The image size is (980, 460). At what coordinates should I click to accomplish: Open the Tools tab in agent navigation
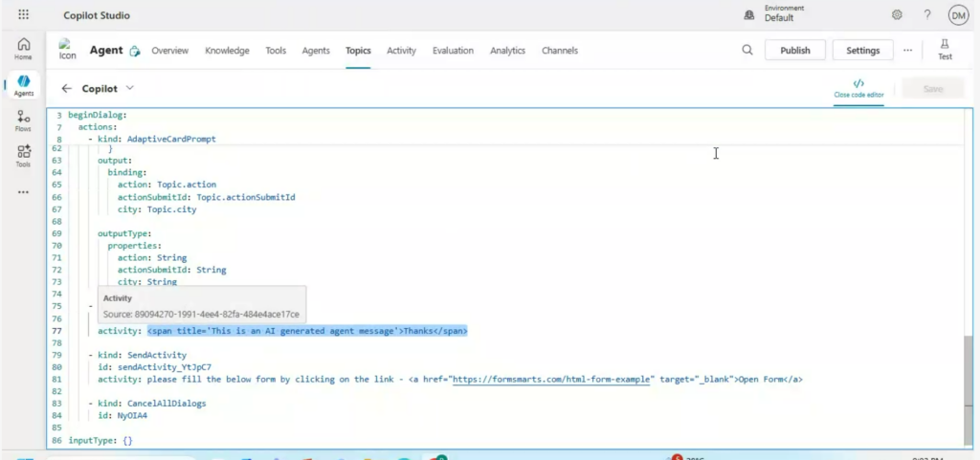pos(276,51)
